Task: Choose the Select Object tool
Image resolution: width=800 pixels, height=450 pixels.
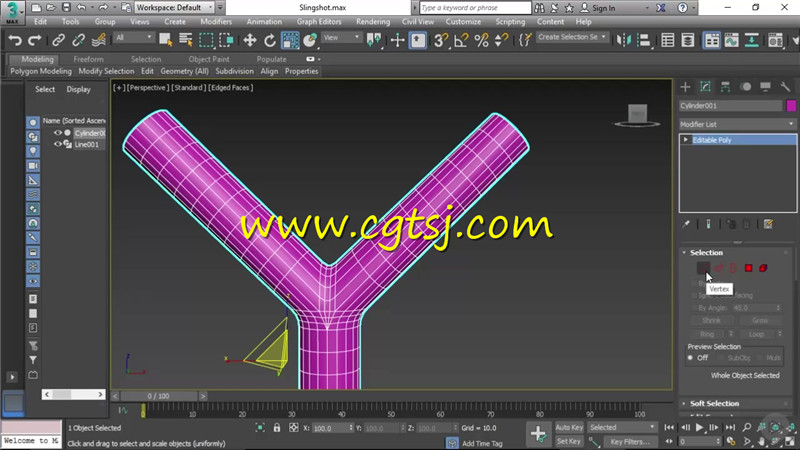Action: [x=165, y=40]
